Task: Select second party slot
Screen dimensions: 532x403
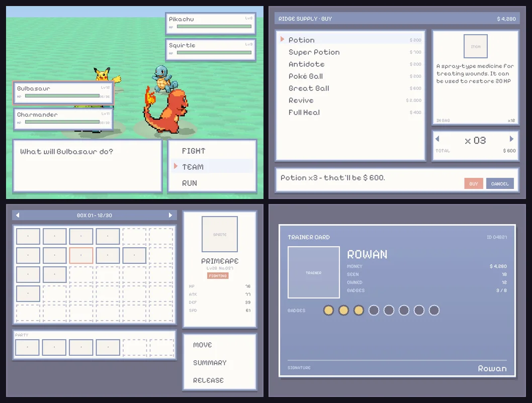Action: click(x=54, y=347)
